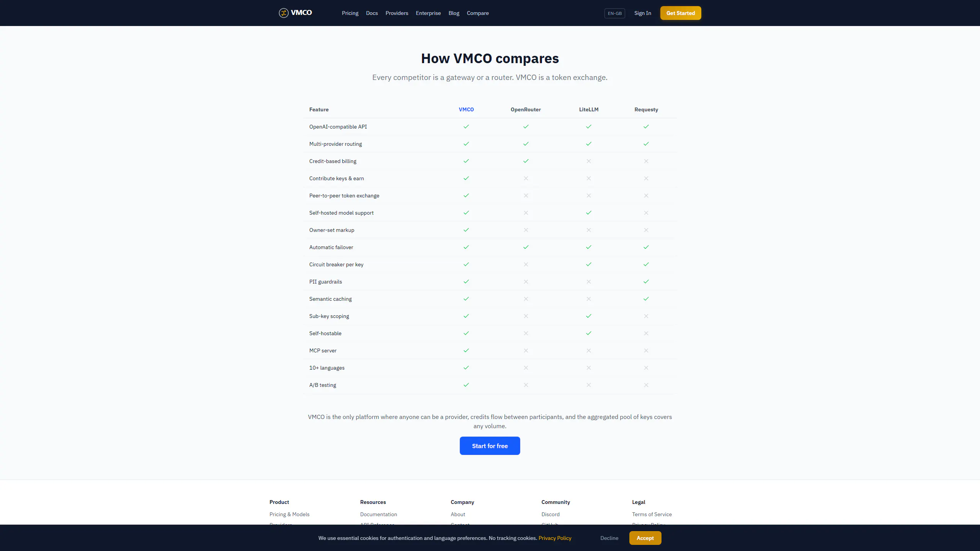The height and width of the screenshot is (551, 980).
Task: Click the Sign In link
Action: pyautogui.click(x=643, y=13)
